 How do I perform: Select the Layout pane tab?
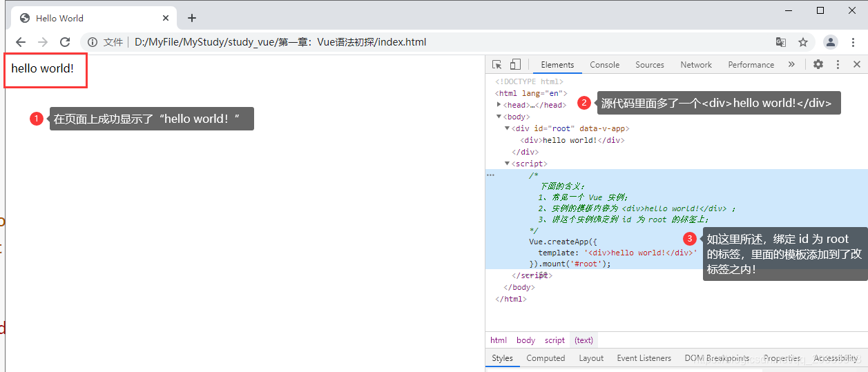[x=591, y=358]
